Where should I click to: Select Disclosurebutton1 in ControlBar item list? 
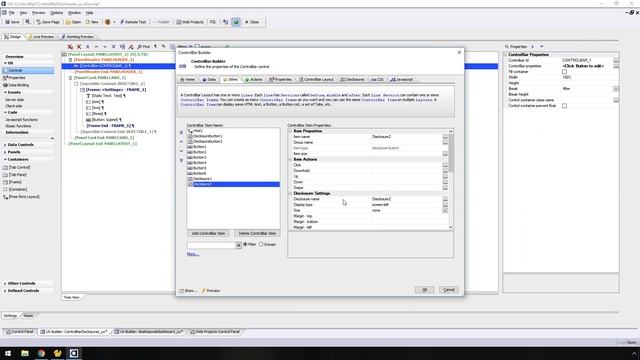207,136
